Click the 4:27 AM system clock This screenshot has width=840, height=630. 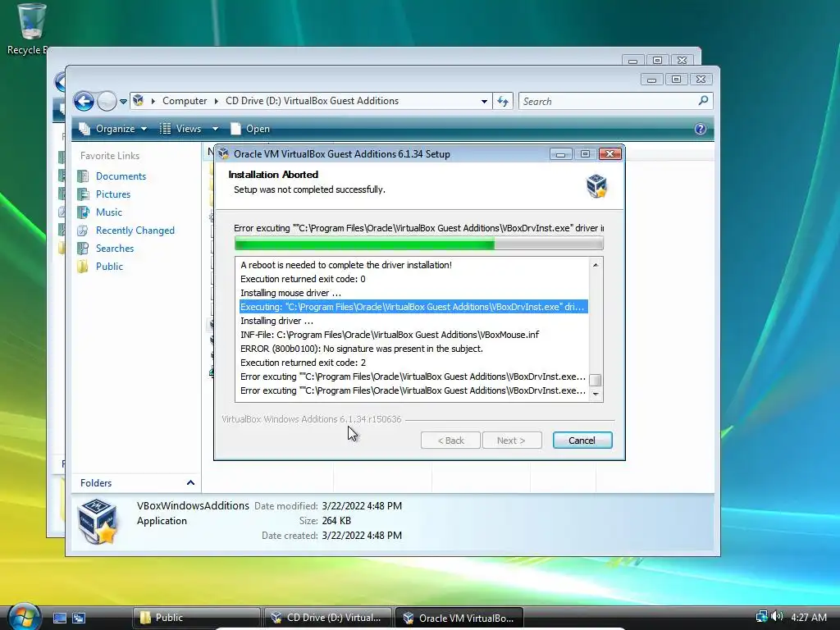(x=808, y=617)
